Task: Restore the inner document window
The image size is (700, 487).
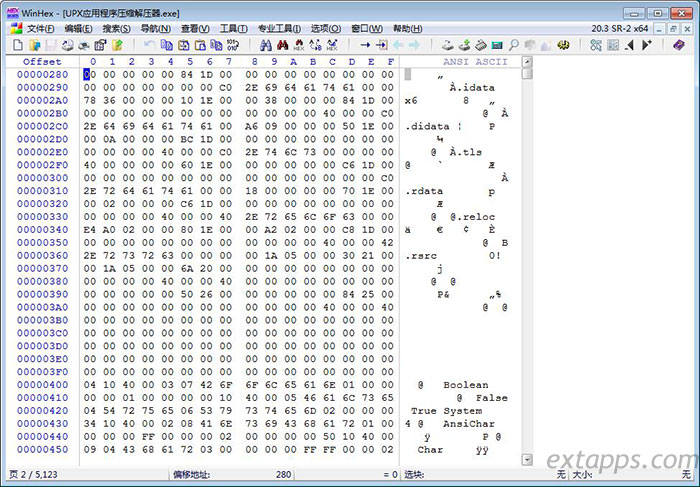Action: pos(673,29)
